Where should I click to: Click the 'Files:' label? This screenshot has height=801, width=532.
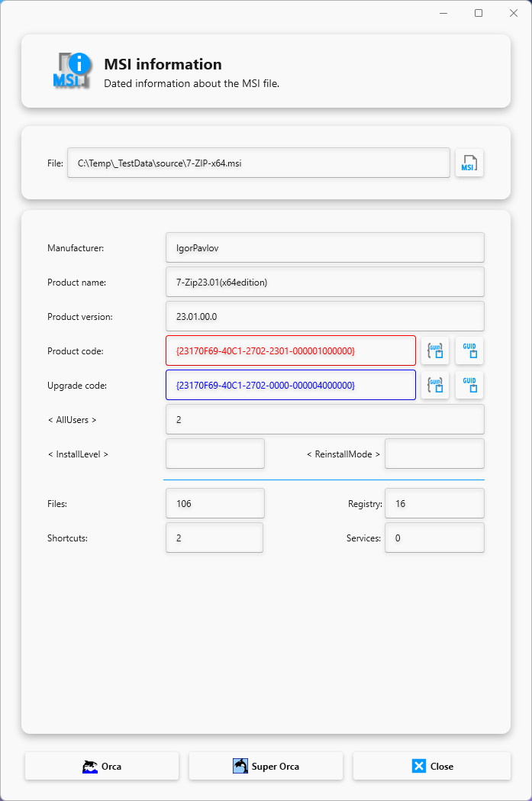[57, 504]
